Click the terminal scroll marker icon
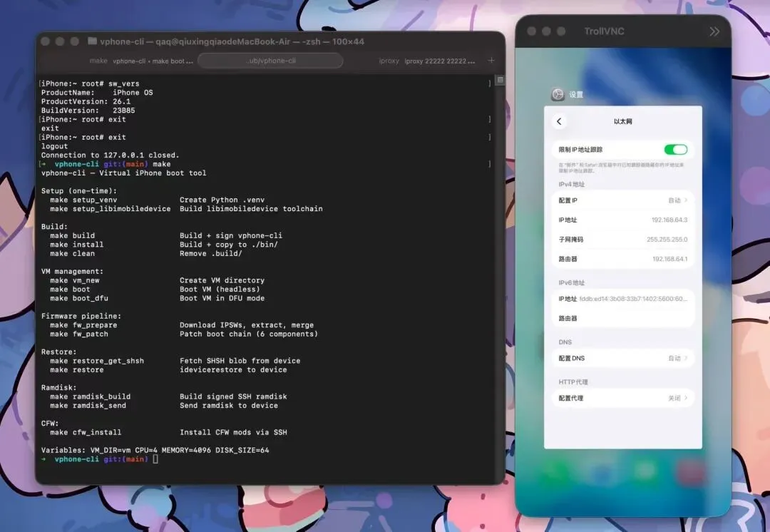Image resolution: width=770 pixels, height=532 pixels. pyautogui.click(x=500, y=80)
